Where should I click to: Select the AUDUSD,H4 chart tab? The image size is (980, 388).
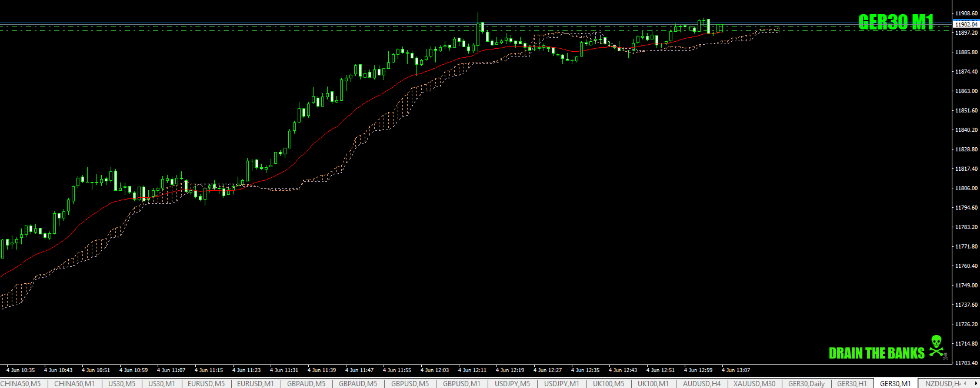point(701,383)
